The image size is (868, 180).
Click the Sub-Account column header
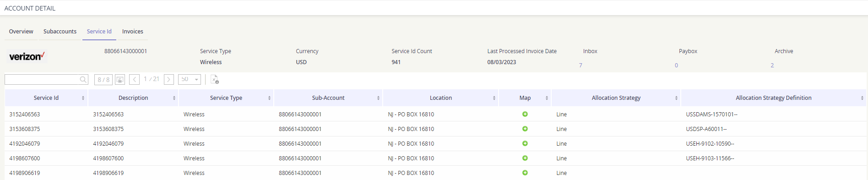click(x=328, y=98)
